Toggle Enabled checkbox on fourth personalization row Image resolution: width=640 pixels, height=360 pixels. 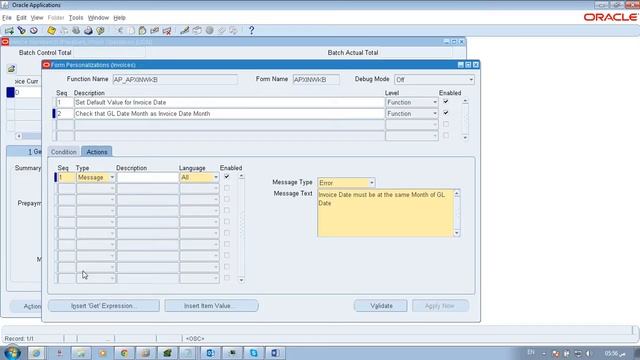[x=446, y=135]
